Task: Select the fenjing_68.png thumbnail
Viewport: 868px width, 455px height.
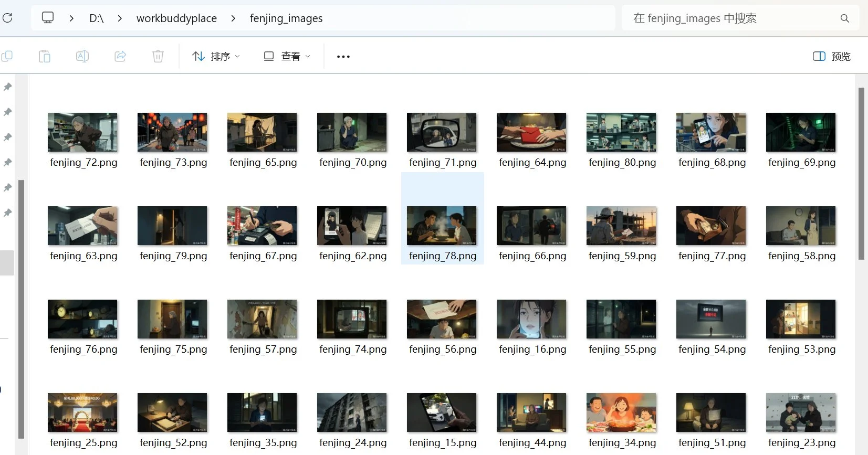Action: pyautogui.click(x=712, y=132)
